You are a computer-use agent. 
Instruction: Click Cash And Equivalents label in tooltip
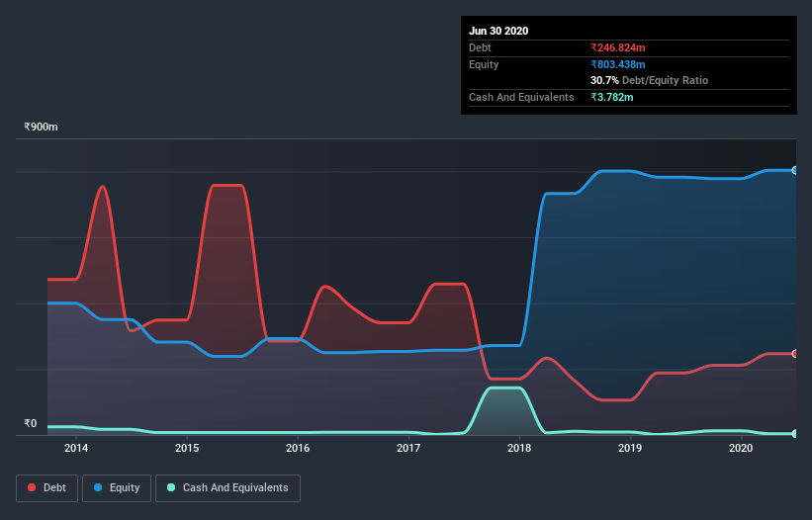coord(521,97)
